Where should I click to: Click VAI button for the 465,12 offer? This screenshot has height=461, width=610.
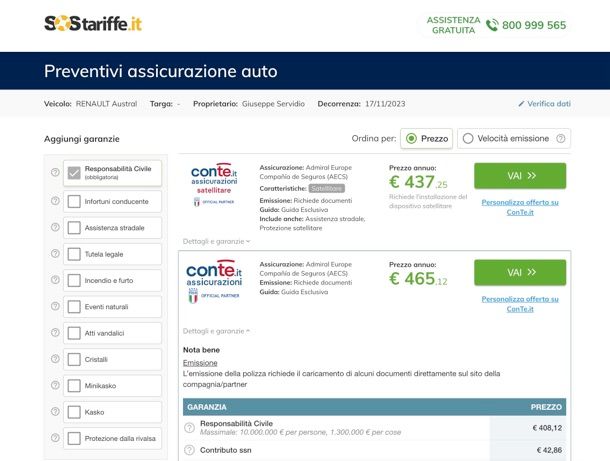pos(520,272)
